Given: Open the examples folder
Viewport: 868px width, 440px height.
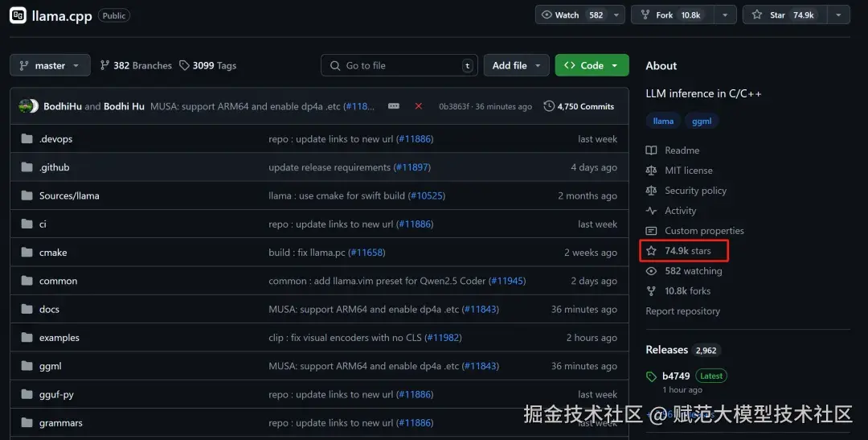Looking at the screenshot, I should pos(59,338).
